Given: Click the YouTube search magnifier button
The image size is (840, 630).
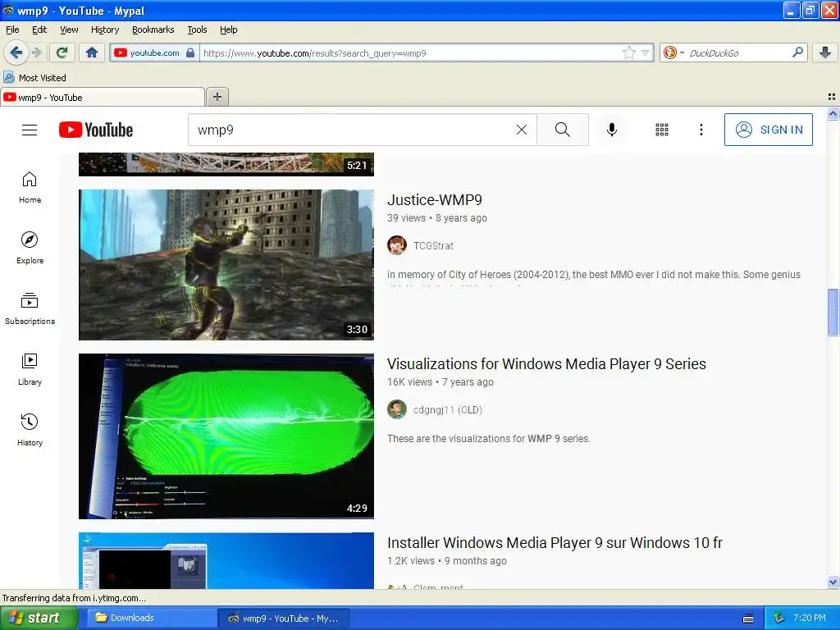Looking at the screenshot, I should coord(563,130).
